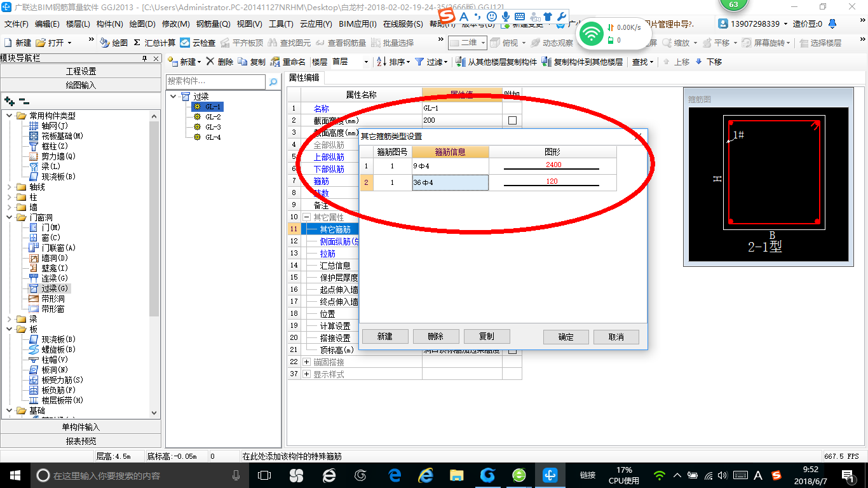Collapse all nodes with the minus icon

click(x=24, y=100)
